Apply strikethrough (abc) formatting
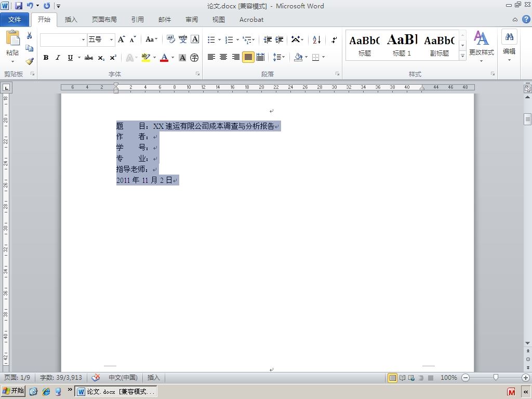This screenshot has width=532, height=399. tap(88, 58)
